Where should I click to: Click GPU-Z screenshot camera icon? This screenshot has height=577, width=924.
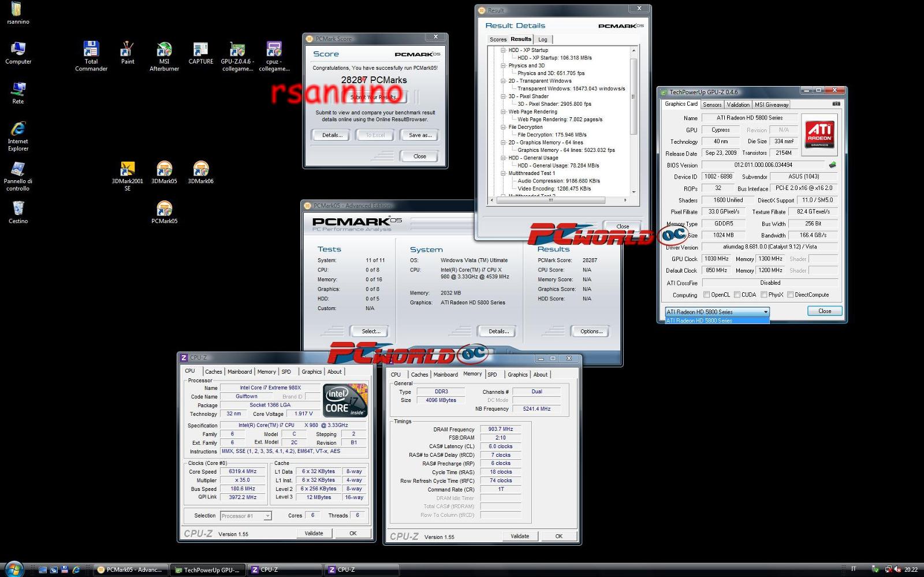pyautogui.click(x=836, y=104)
